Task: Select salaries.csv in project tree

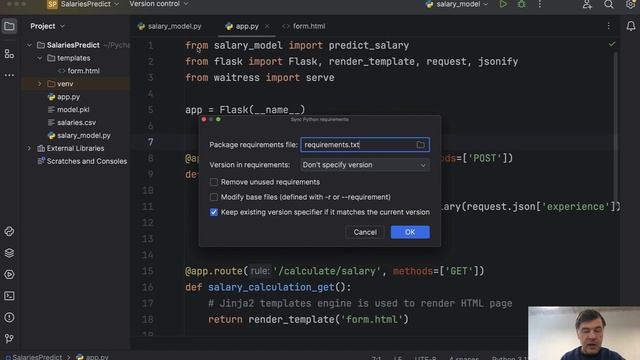Action: (76, 122)
